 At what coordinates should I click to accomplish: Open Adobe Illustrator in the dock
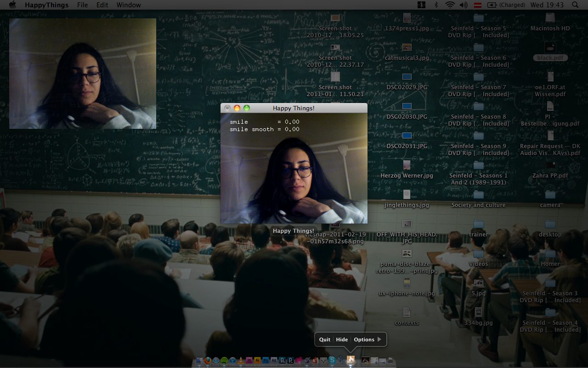257,361
